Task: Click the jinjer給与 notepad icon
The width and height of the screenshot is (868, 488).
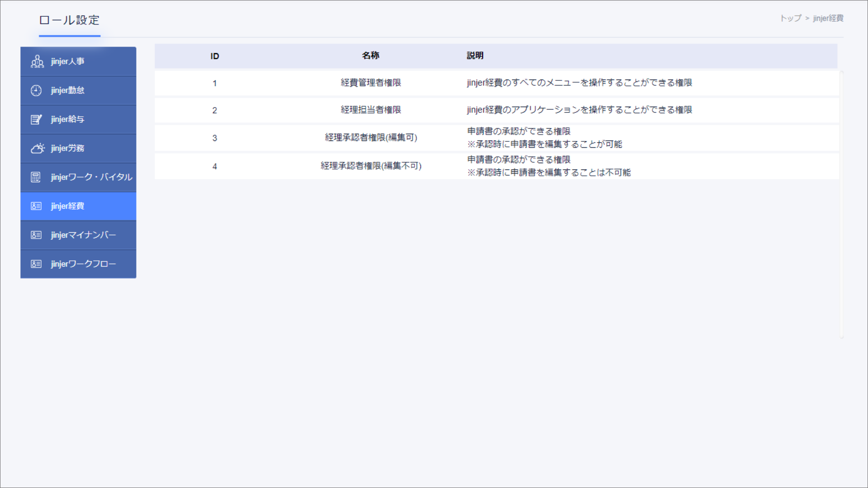Action: [36, 119]
